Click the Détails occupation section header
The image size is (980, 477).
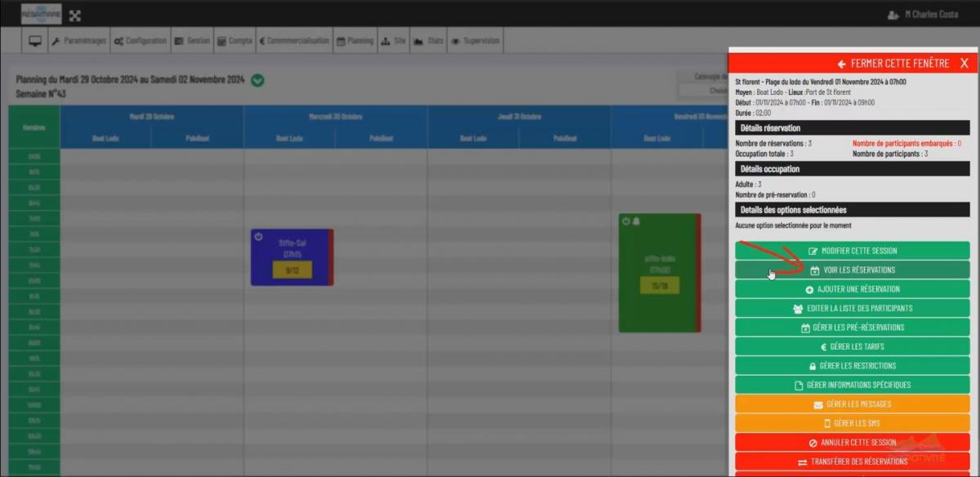pyautogui.click(x=853, y=169)
